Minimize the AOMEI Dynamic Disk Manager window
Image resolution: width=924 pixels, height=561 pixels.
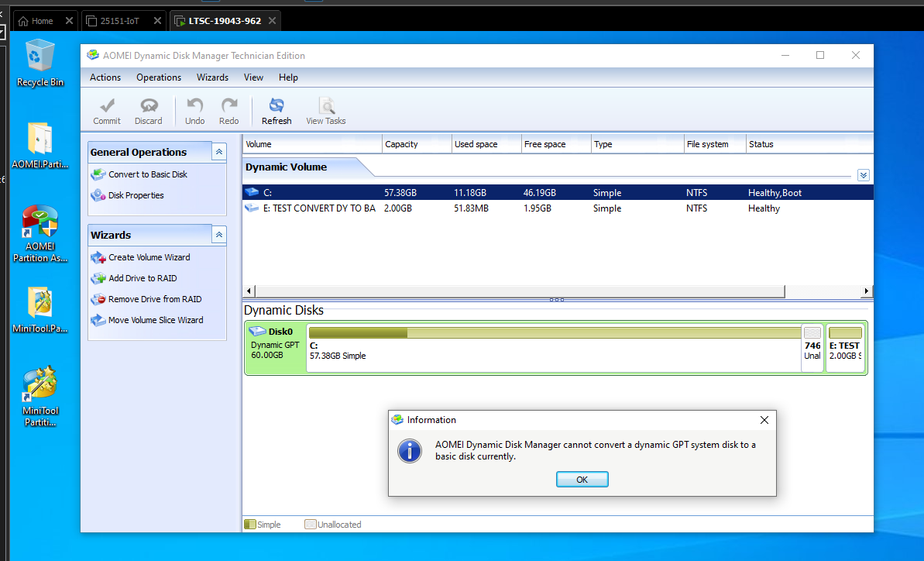click(x=785, y=55)
